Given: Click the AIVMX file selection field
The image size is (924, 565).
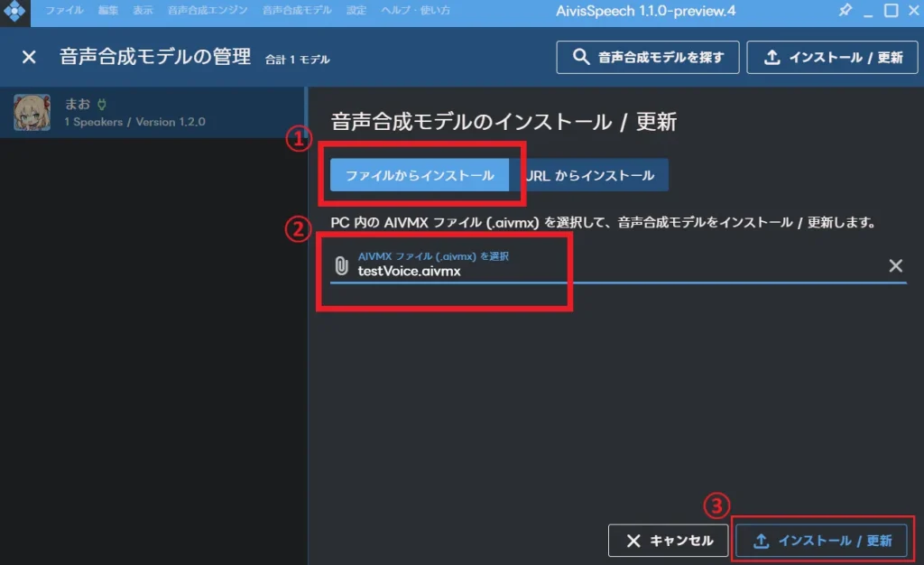Looking at the screenshot, I should pos(614,265).
